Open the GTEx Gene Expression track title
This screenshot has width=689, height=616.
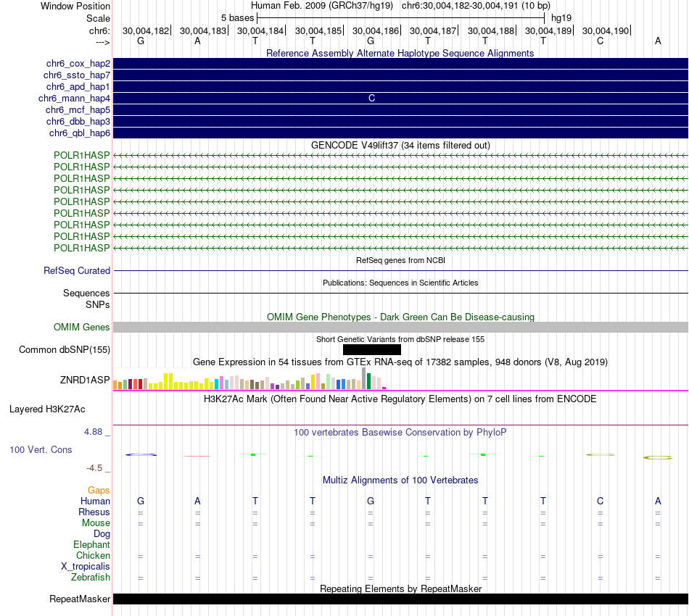tap(400, 362)
